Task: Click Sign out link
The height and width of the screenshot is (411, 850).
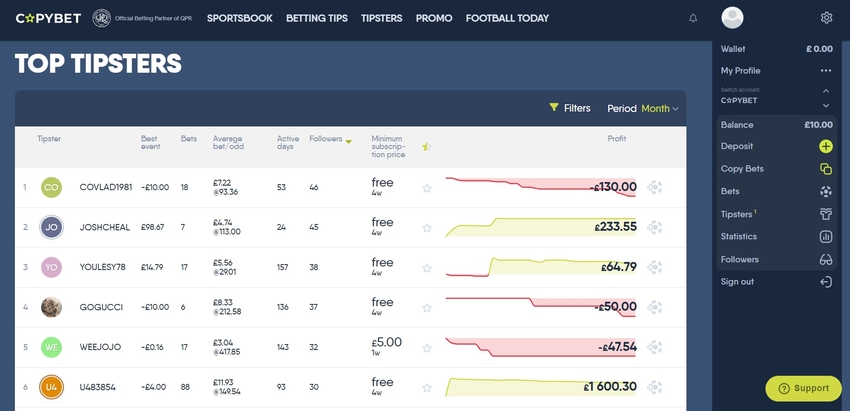Action: (737, 282)
